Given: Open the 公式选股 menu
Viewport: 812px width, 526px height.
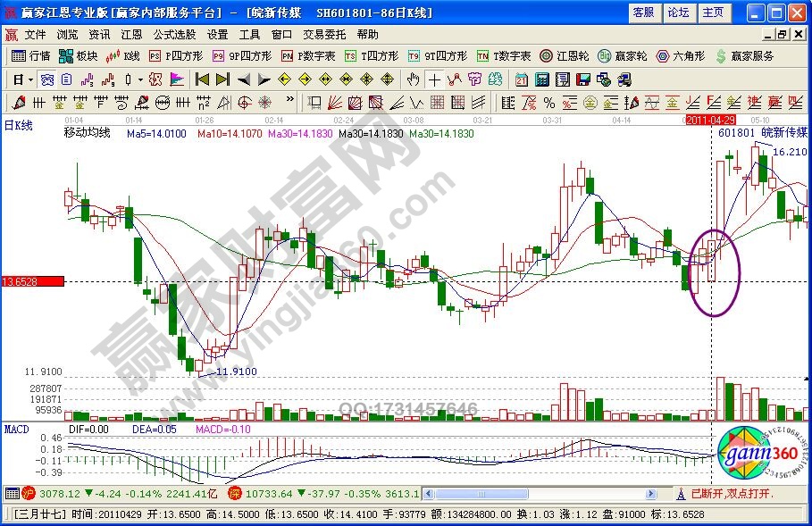Looking at the screenshot, I should click(174, 35).
